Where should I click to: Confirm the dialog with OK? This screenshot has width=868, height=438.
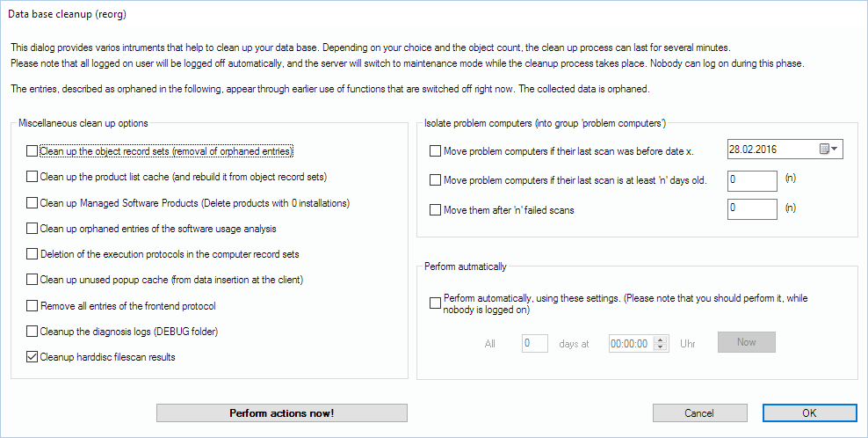809,413
